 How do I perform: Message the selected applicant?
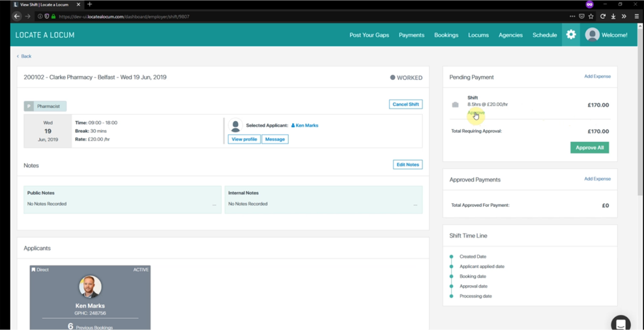[275, 139]
